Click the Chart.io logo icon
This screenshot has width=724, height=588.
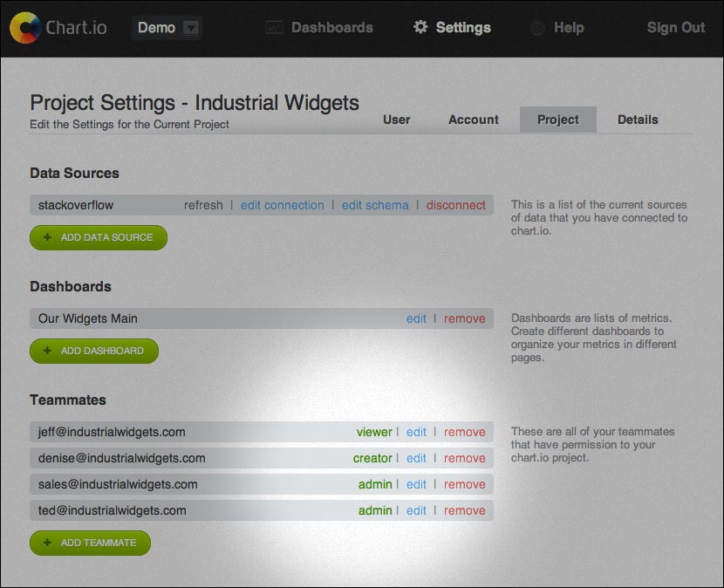(26, 28)
